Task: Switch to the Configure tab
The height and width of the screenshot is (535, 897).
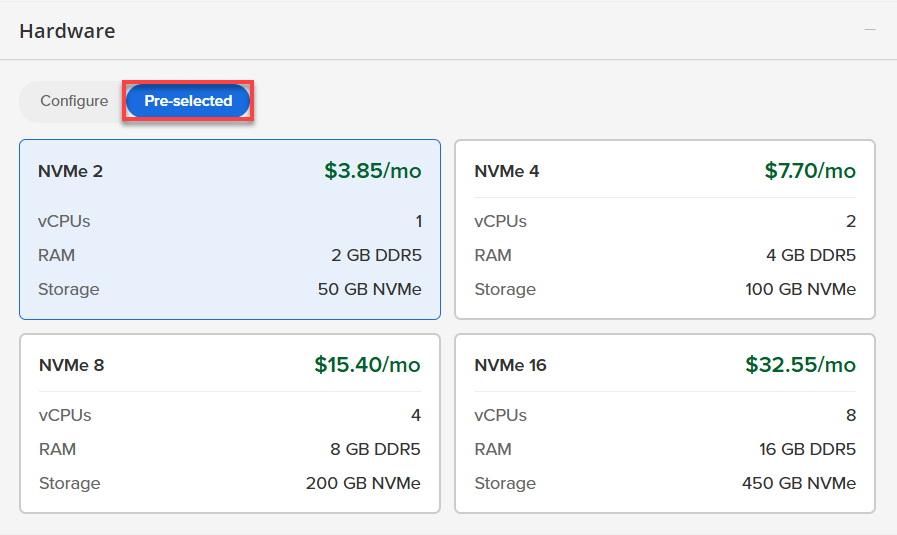Action: (74, 101)
